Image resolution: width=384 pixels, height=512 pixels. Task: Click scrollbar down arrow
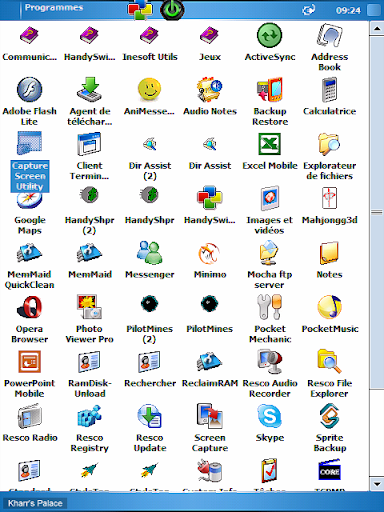[x=377, y=484]
